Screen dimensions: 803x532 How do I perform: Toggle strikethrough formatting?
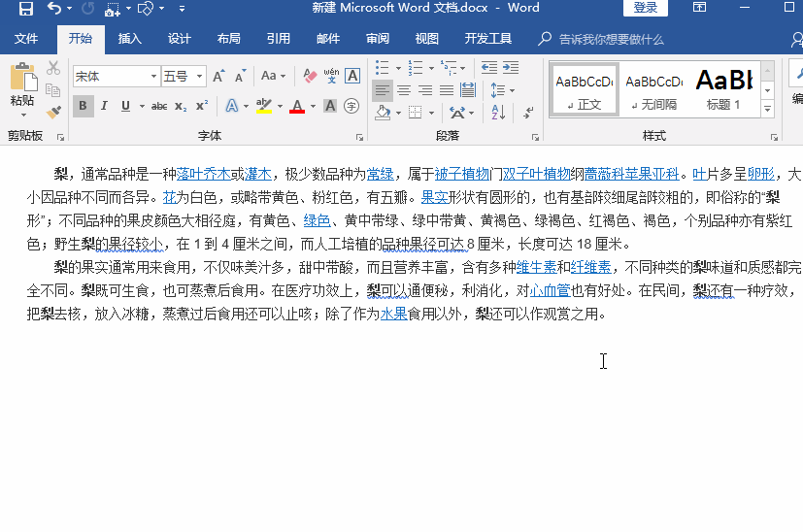(159, 106)
